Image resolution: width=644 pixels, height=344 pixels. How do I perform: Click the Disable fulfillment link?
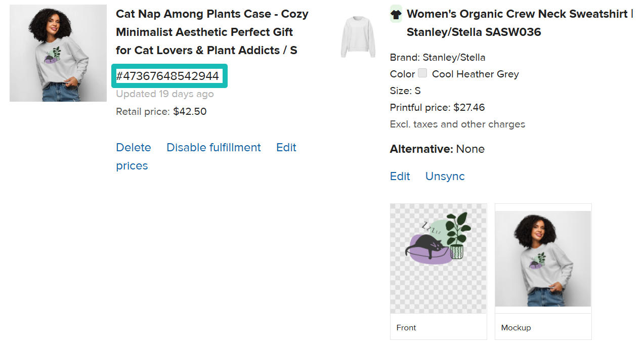pyautogui.click(x=213, y=147)
